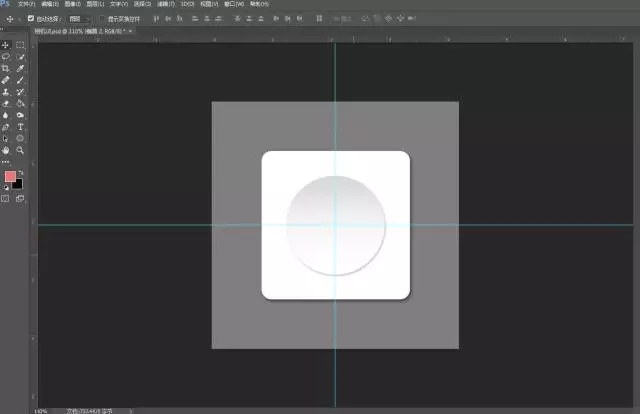Reset default foreground and background colors
Image resolution: width=640 pixels, height=414 pixels.
pyautogui.click(x=6, y=187)
